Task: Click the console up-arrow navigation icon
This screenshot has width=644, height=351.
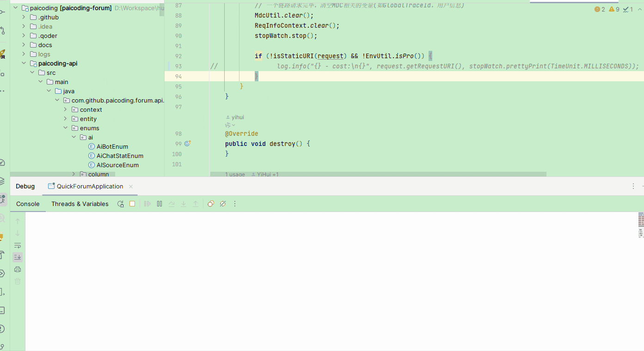Action: click(x=18, y=221)
